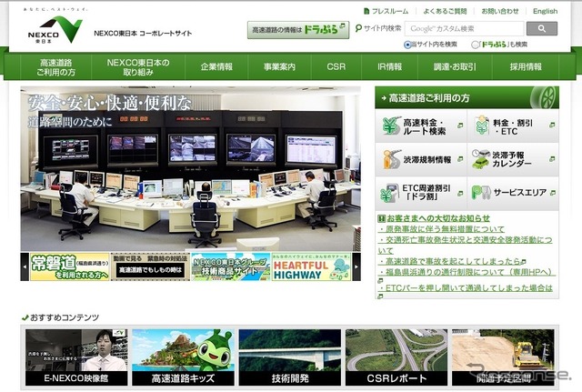582x392 pixels.
Task: Open the 高速道路でもしもの時は banner
Action: [x=150, y=266]
